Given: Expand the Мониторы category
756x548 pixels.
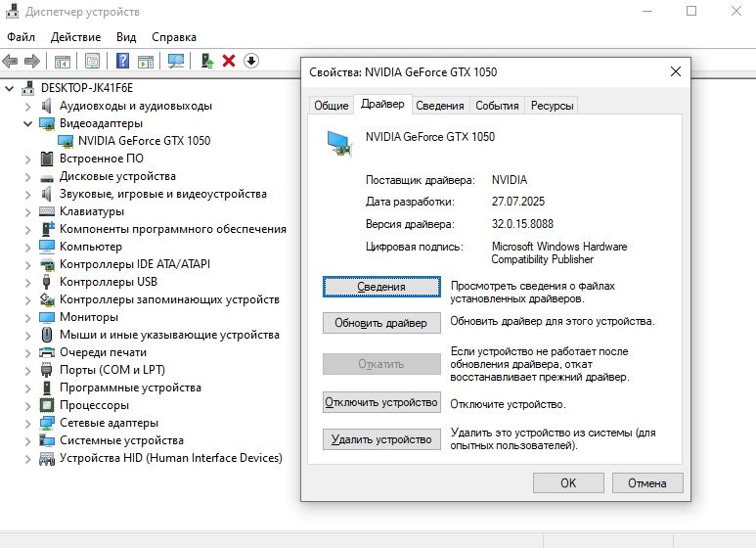Looking at the screenshot, I should pyautogui.click(x=28, y=318).
